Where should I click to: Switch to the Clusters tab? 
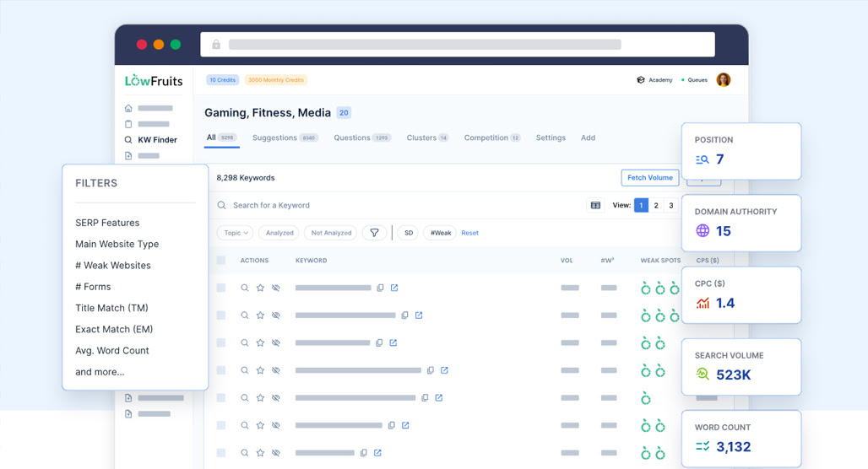[x=427, y=137]
